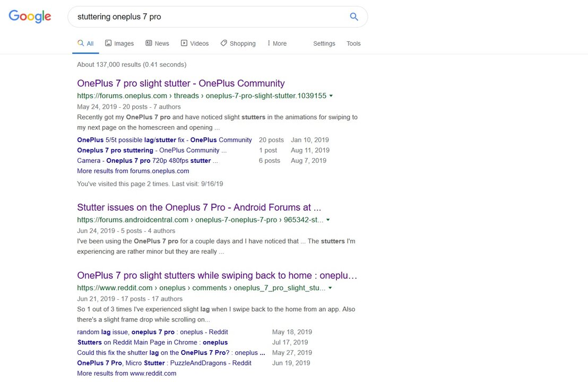Image resolution: width=588 pixels, height=382 pixels.
Task: Click 'About 137,000 results (0.41 seconds)' text
Action: pyautogui.click(x=132, y=65)
